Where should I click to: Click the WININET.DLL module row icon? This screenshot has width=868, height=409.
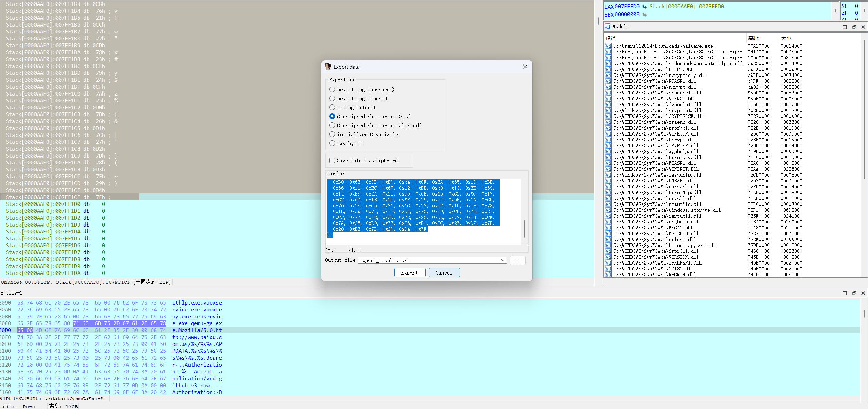(608, 169)
